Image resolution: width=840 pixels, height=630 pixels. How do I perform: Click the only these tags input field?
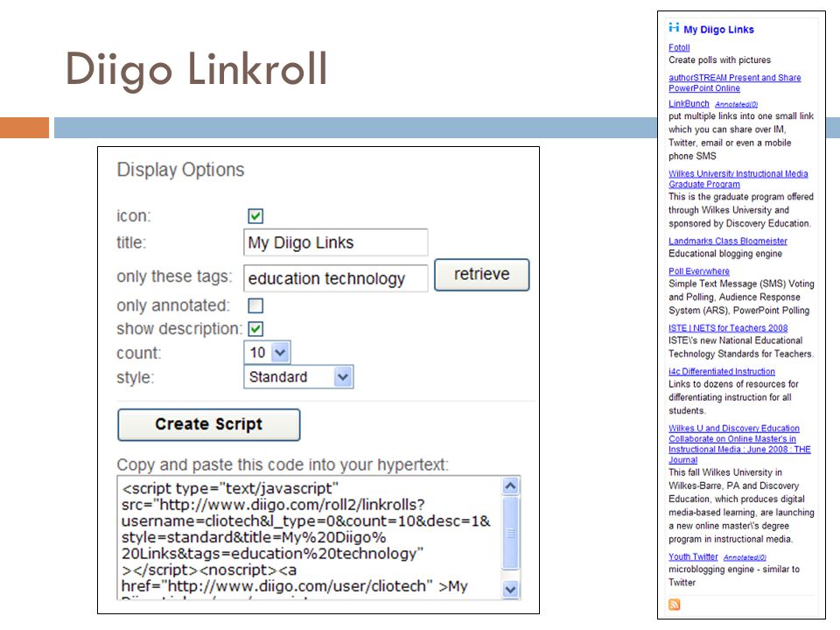click(x=335, y=278)
